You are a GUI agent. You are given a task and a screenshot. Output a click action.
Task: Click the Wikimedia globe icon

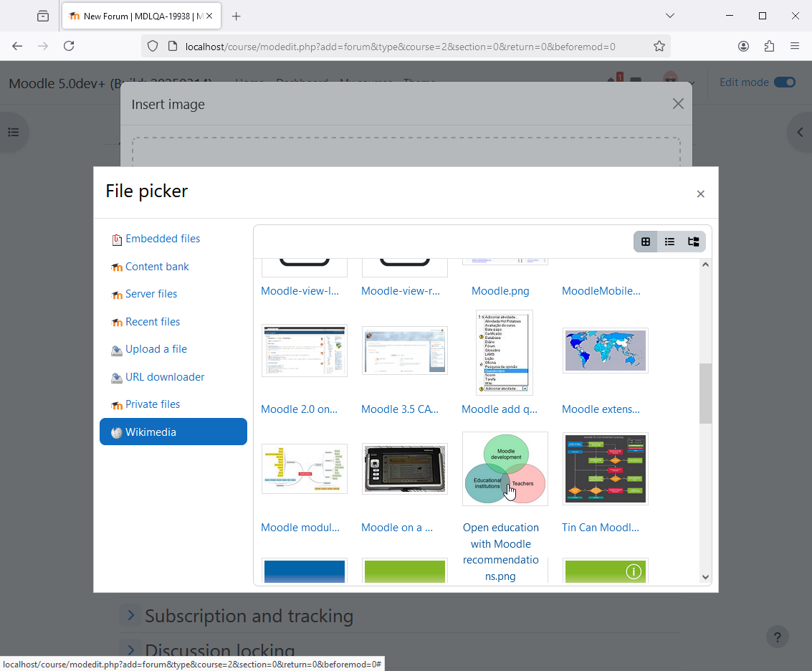(x=117, y=433)
